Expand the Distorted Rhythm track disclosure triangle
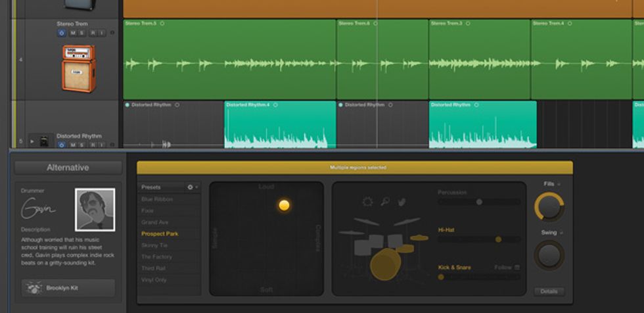The image size is (644, 313). tap(32, 141)
